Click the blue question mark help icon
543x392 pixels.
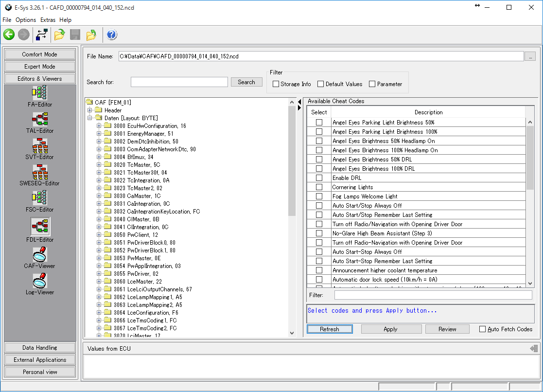(x=111, y=35)
